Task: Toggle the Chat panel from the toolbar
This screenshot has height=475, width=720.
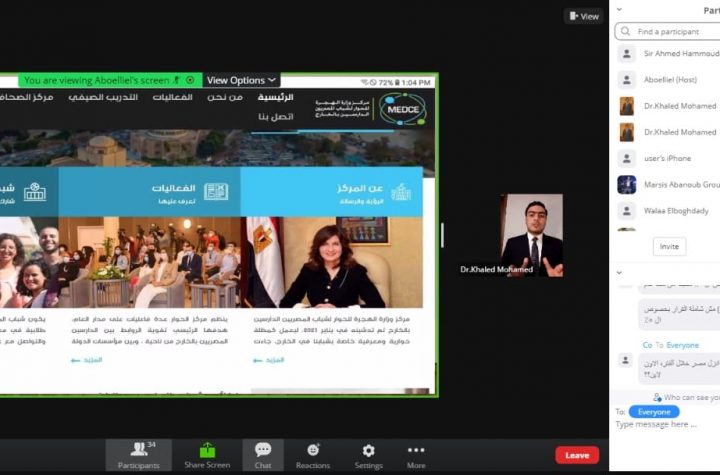Action: [263, 451]
